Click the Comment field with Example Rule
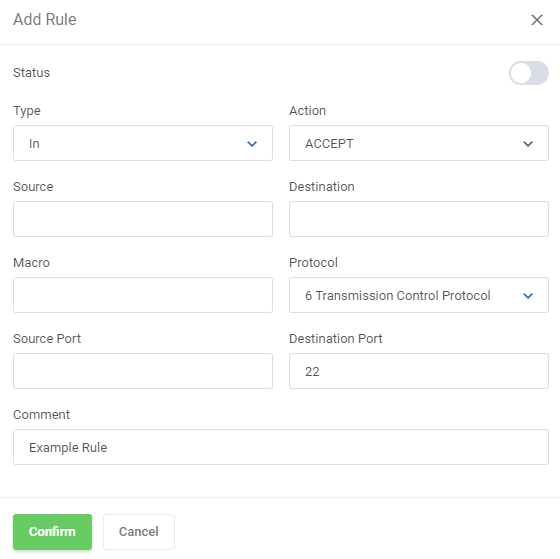The image size is (560, 559). pyautogui.click(x=281, y=447)
